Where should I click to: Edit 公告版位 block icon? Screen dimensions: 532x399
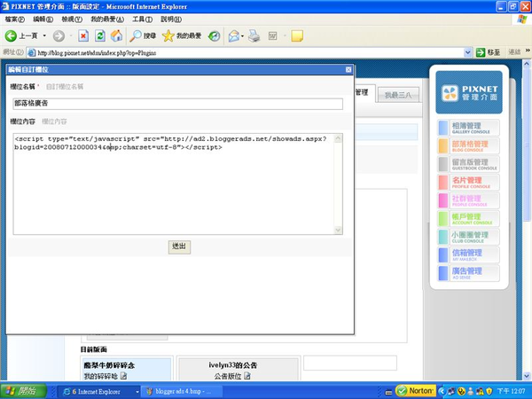point(247,376)
